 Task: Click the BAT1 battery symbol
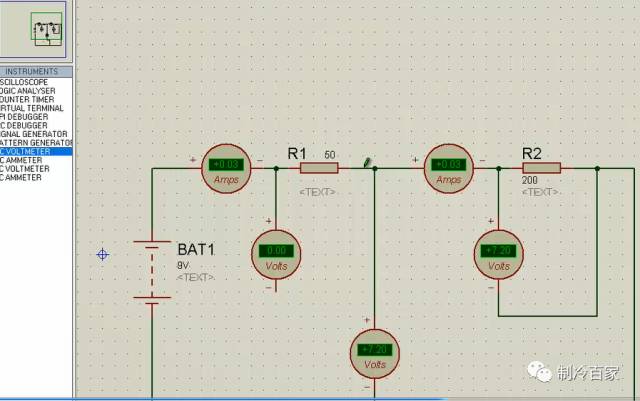[x=152, y=272]
